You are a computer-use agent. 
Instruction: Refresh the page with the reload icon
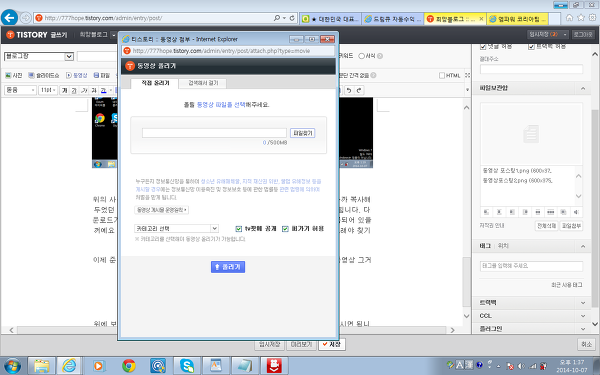point(292,18)
